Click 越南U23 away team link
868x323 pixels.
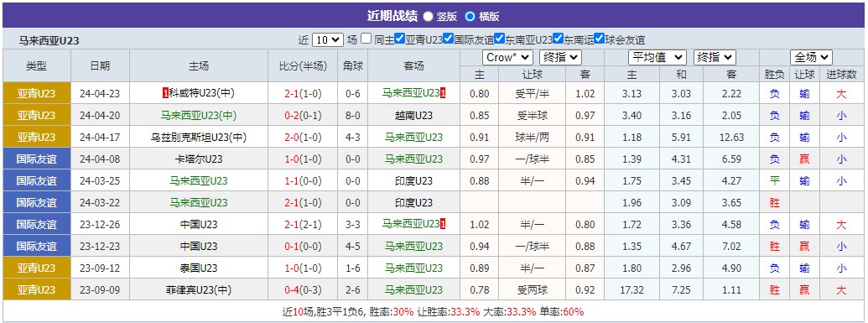click(413, 115)
